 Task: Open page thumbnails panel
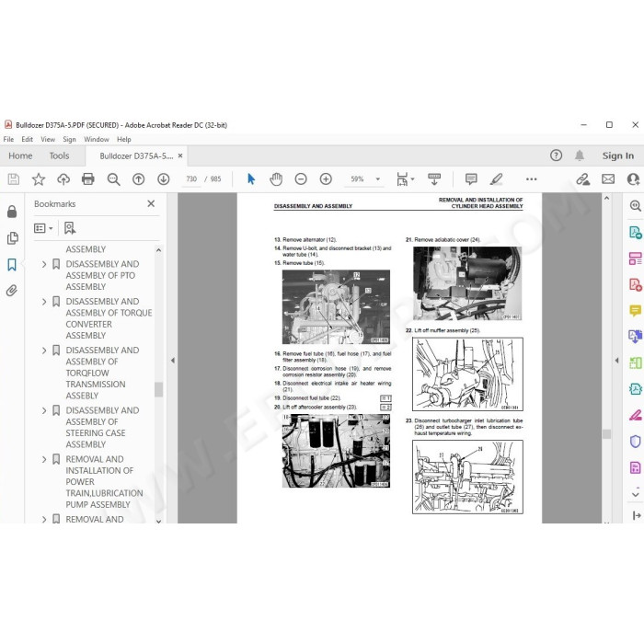point(13,238)
